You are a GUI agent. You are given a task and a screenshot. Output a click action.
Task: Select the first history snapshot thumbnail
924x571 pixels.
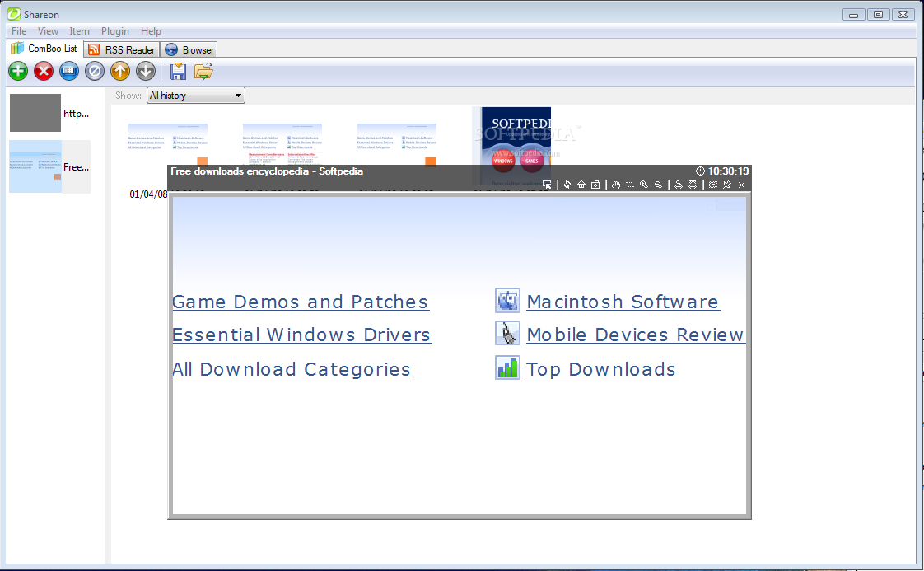click(168, 144)
